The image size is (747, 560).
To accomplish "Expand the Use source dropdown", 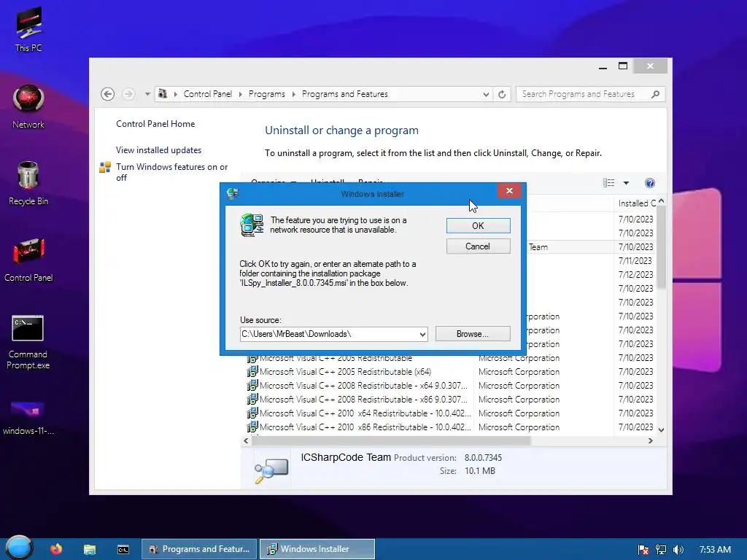I will click(x=422, y=334).
